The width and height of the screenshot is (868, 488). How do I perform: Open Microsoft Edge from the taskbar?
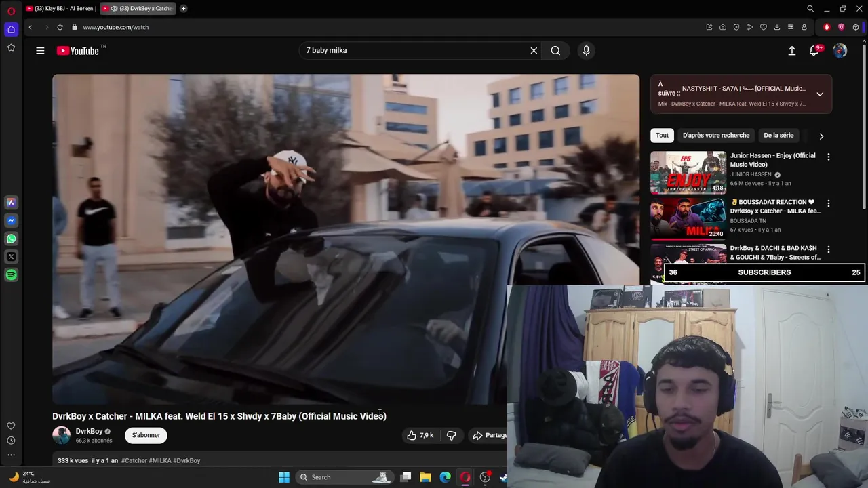445,477
